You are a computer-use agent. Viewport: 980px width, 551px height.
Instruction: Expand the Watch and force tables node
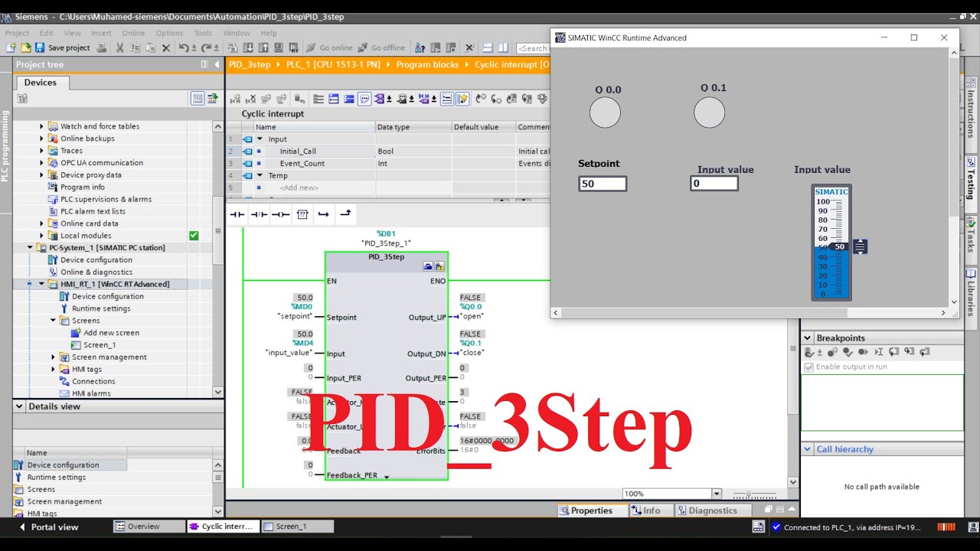point(42,126)
